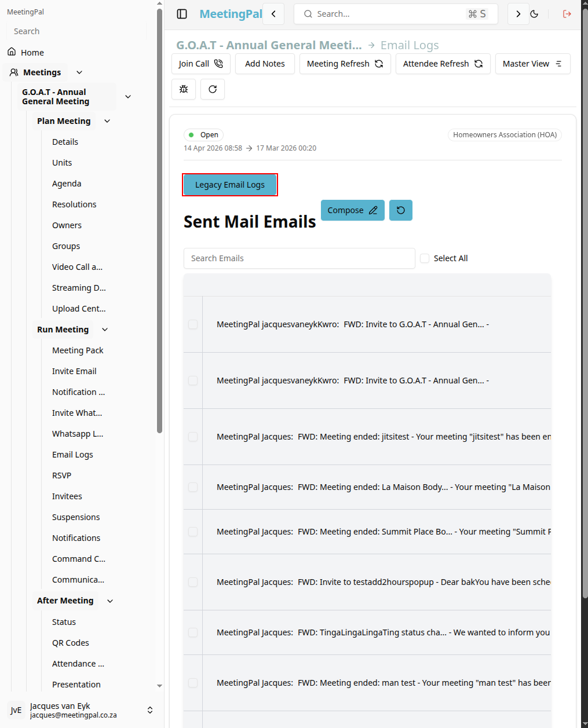Select checkbox for jitsitest meeting ended email

[193, 437]
